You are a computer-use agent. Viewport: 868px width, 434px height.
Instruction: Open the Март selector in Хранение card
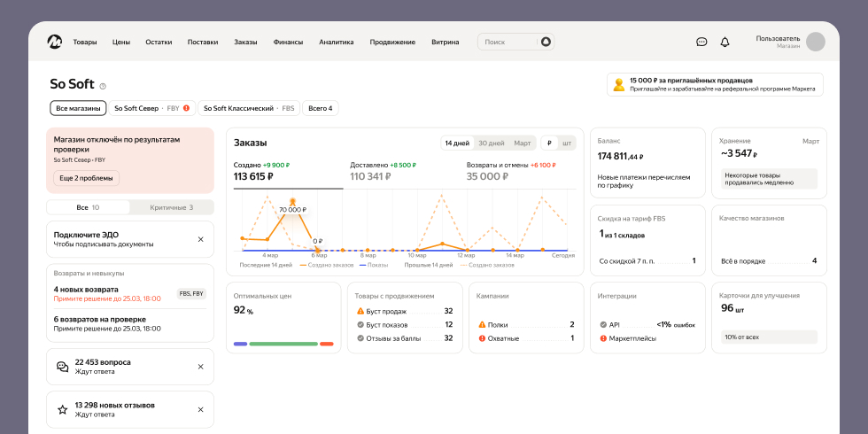coord(810,141)
